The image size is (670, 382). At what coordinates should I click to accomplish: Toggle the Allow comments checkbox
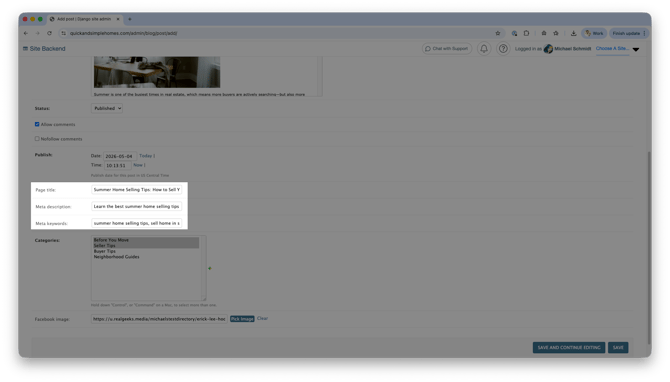pos(37,124)
